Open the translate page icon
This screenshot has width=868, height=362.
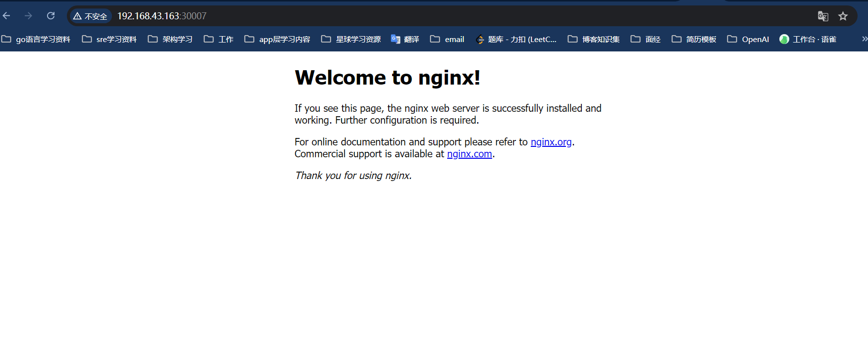(x=823, y=16)
